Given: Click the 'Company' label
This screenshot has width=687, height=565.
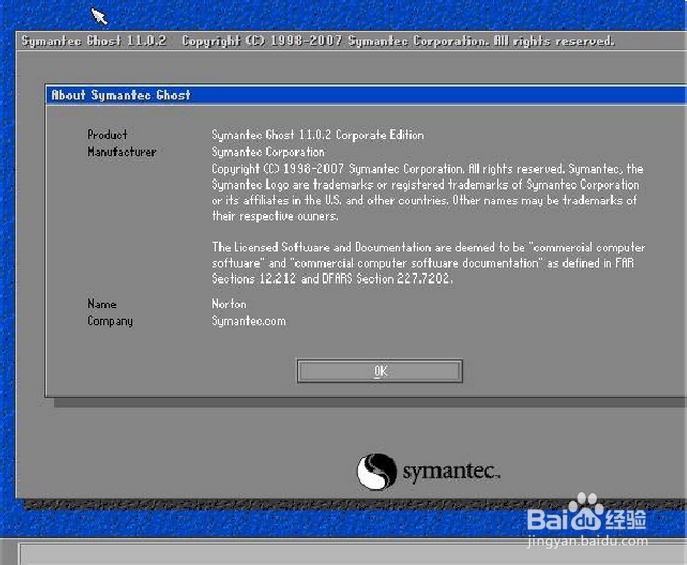Looking at the screenshot, I should click(x=110, y=321).
